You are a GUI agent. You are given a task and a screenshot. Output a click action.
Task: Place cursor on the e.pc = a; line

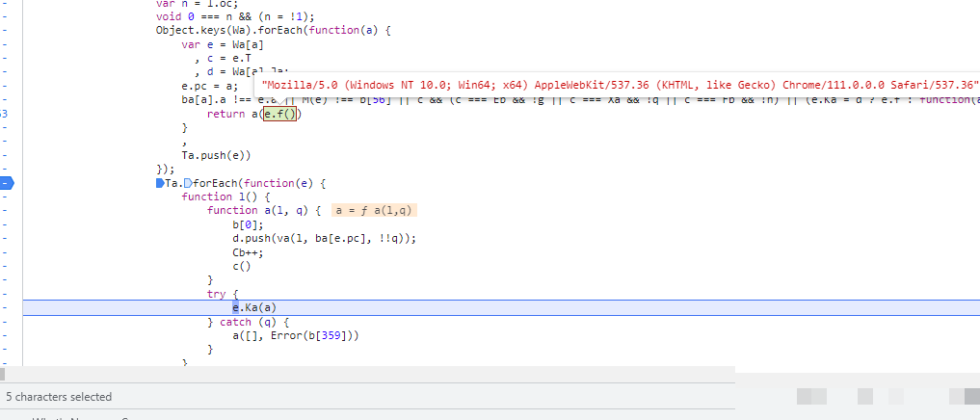(209, 86)
